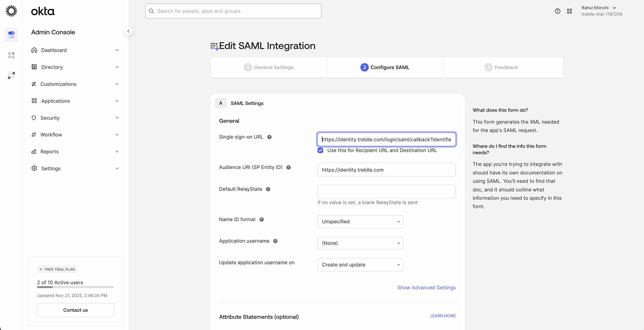Open the Application username dropdown
This screenshot has width=644, height=330.
click(360, 243)
